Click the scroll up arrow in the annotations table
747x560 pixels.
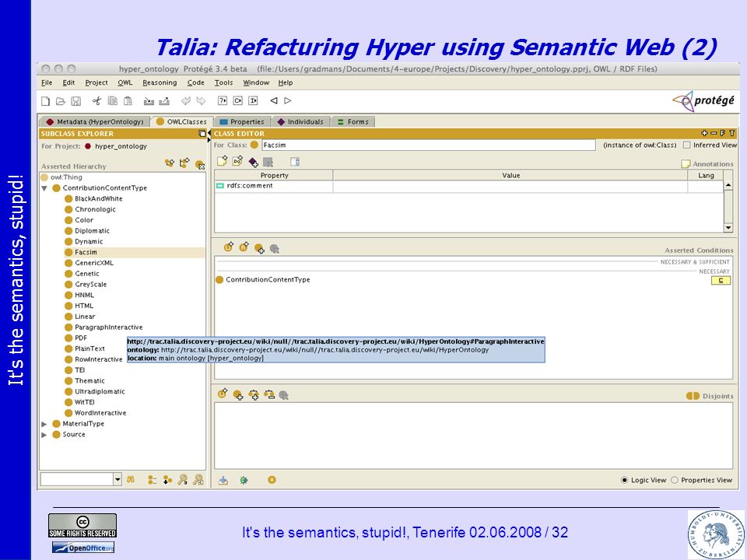point(728,185)
